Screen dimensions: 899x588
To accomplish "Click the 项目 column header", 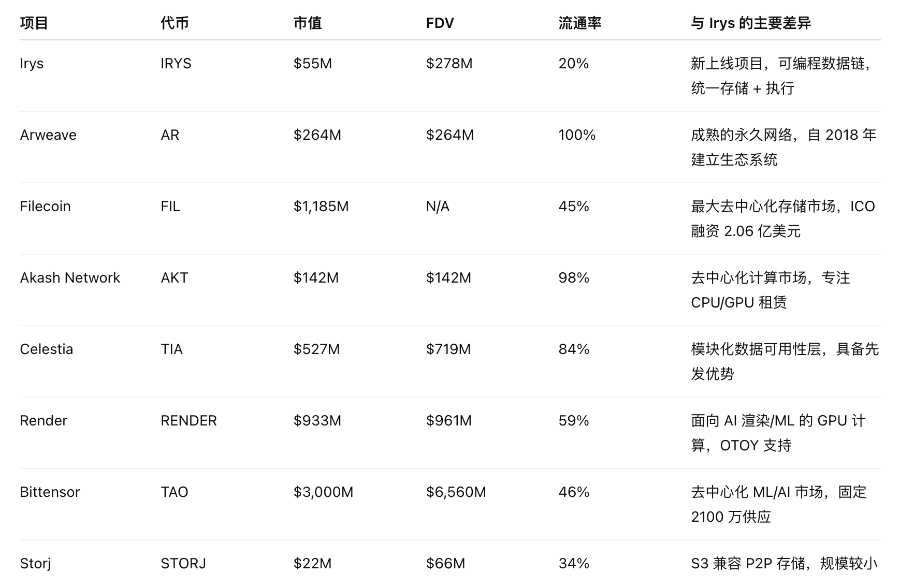I will [x=34, y=23].
